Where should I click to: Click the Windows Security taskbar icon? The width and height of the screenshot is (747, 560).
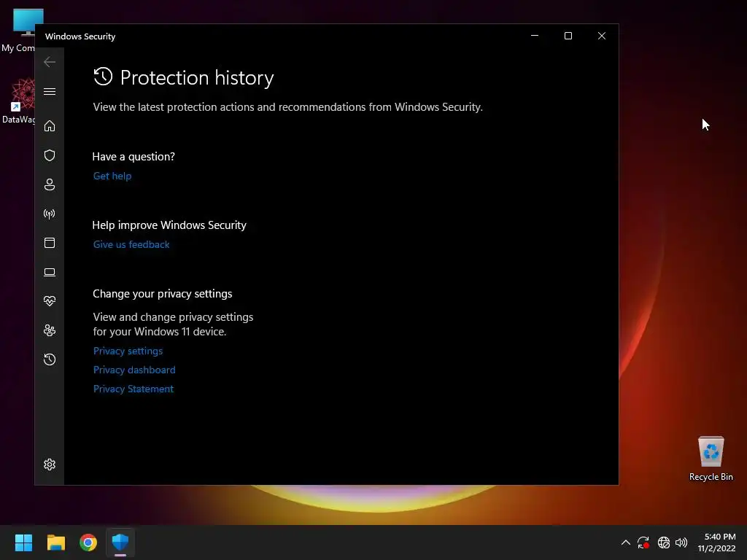coord(120,542)
